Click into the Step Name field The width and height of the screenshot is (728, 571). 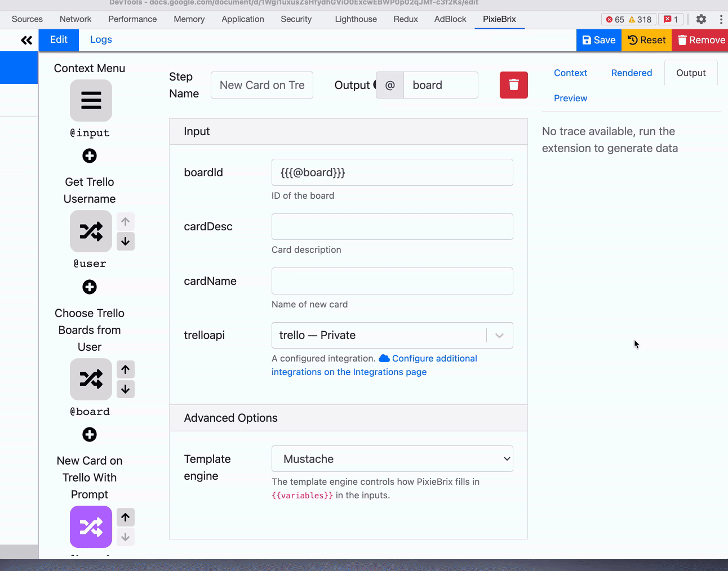pyautogui.click(x=262, y=85)
